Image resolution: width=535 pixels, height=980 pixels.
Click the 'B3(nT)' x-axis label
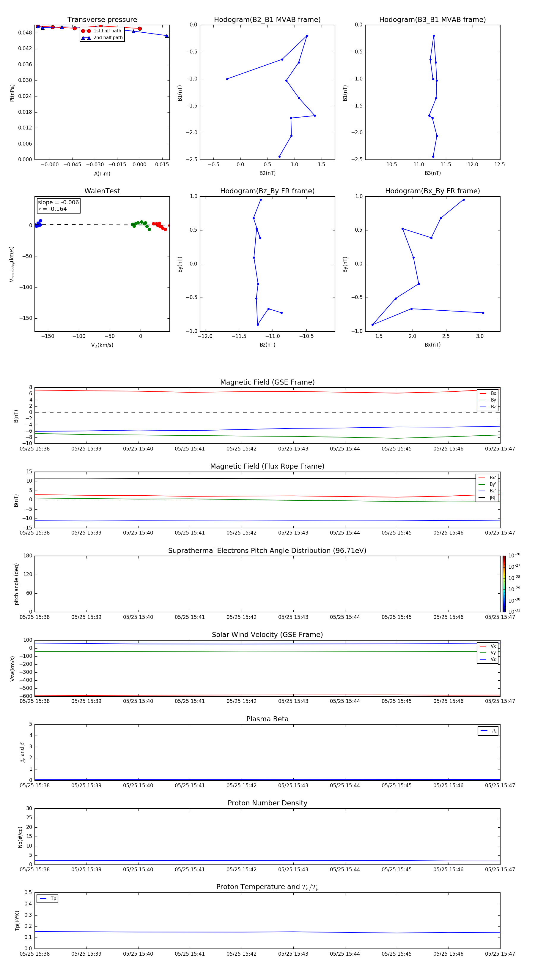pyautogui.click(x=432, y=173)
